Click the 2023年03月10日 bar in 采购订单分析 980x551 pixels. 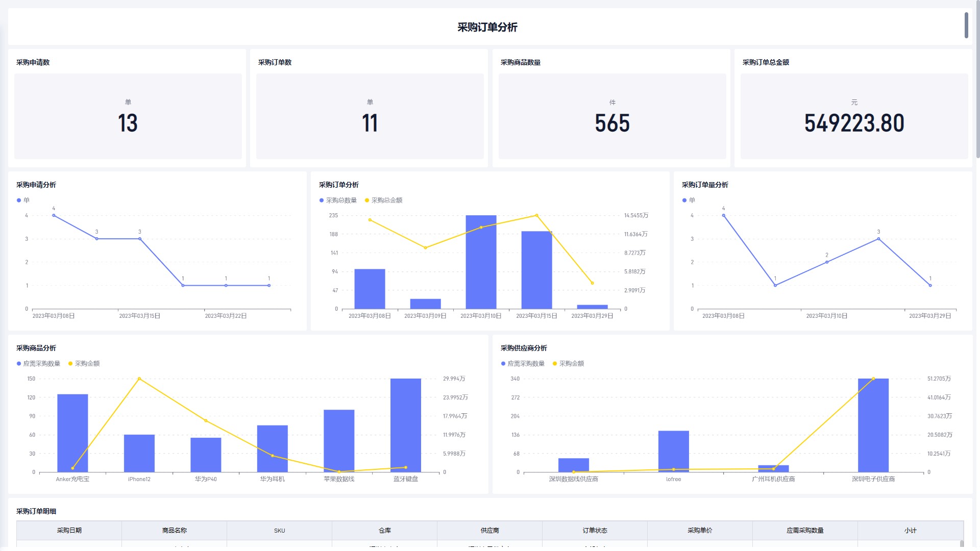(x=481, y=262)
